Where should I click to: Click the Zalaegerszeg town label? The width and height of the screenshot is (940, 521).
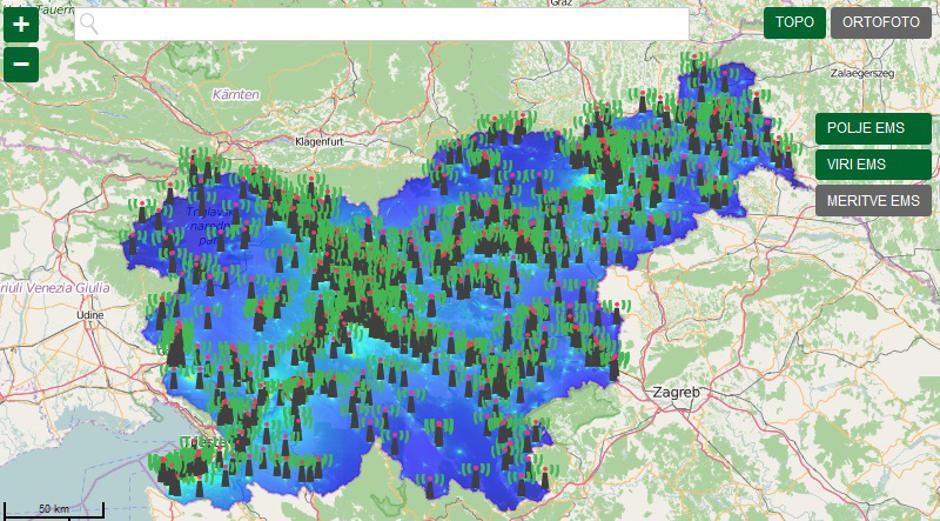tap(861, 73)
